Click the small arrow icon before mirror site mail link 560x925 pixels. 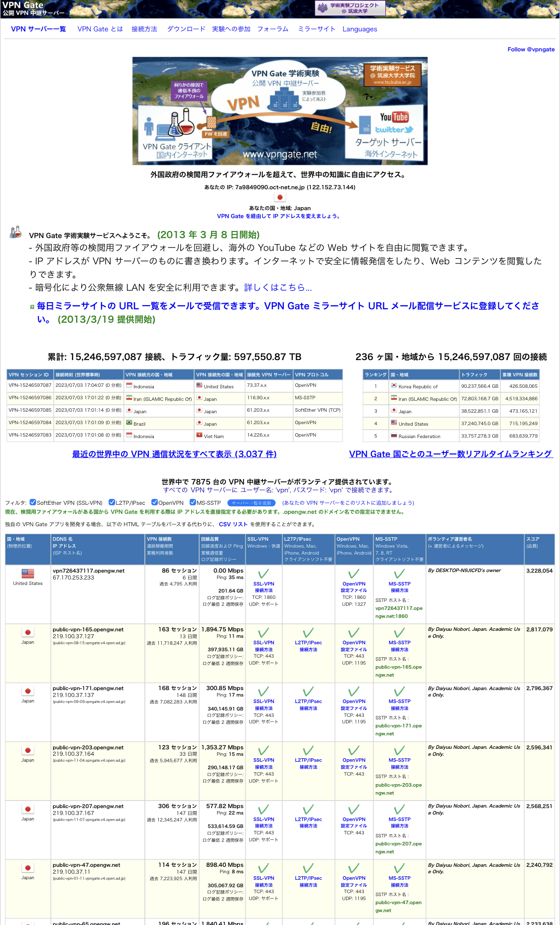click(32, 307)
